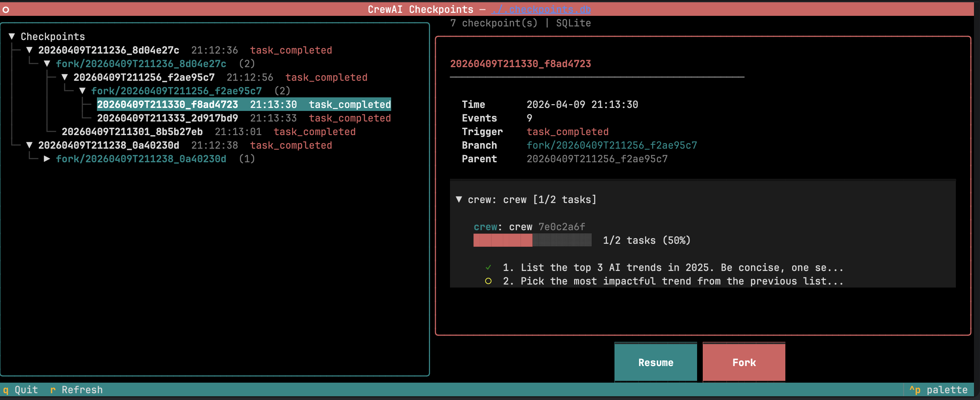Select fork/20260409T211238_0a40230d branch label
Viewport: 980px width, 400px height.
tap(141, 159)
